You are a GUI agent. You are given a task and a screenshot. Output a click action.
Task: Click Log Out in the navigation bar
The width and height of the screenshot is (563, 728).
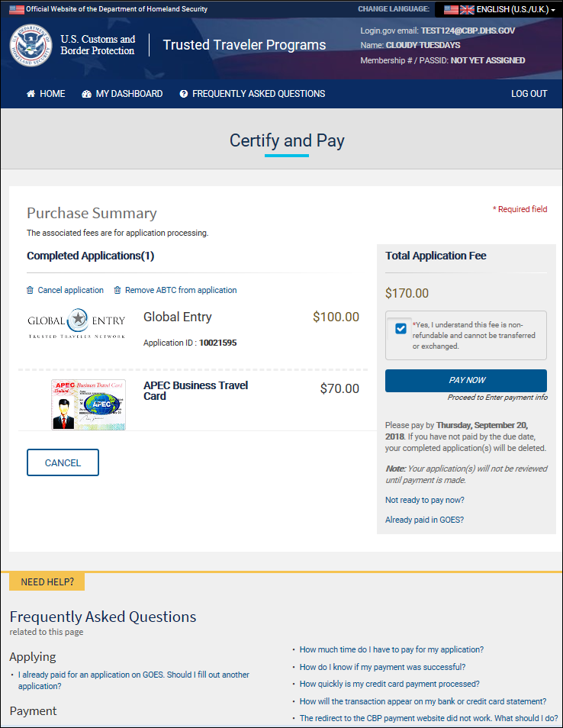(x=529, y=94)
